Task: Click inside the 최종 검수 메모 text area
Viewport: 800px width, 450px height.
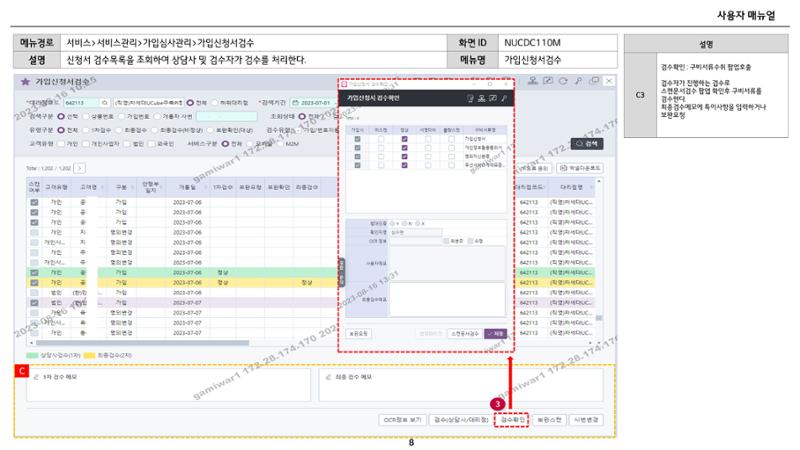Action: (461, 385)
